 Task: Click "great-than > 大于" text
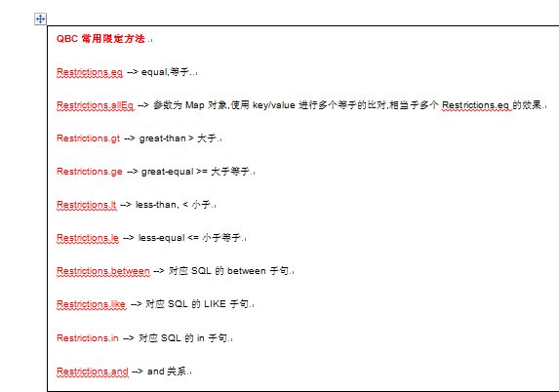tap(178, 138)
